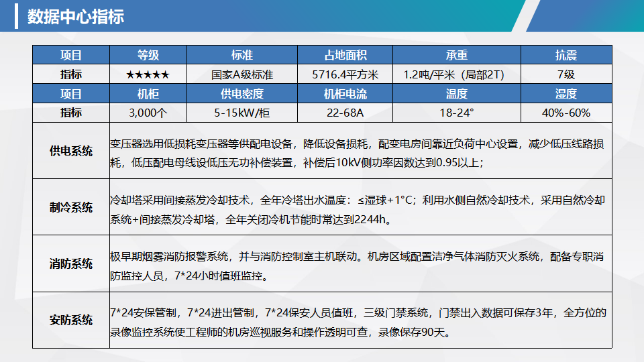Click the 5716.4平方米 value cell
The height and width of the screenshot is (362, 644).
point(345,74)
